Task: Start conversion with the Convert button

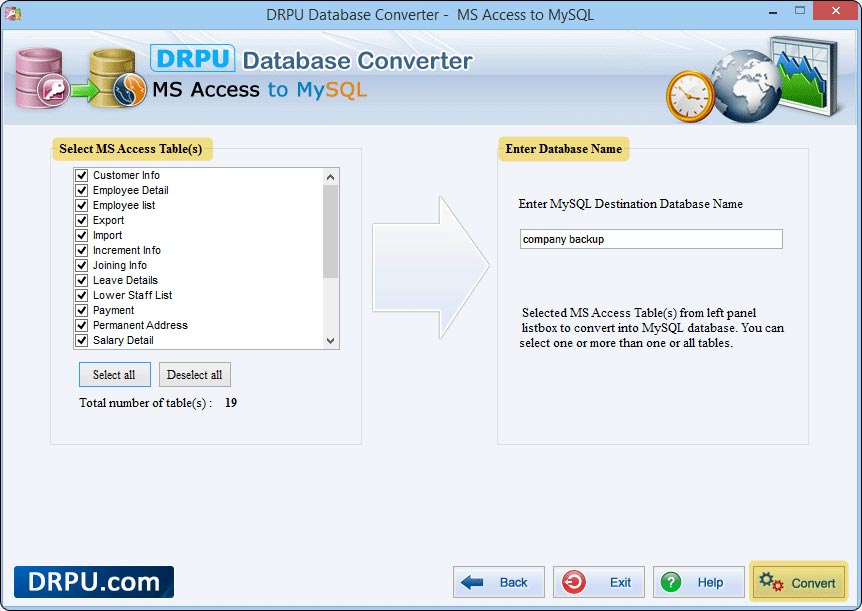Action: 798,582
